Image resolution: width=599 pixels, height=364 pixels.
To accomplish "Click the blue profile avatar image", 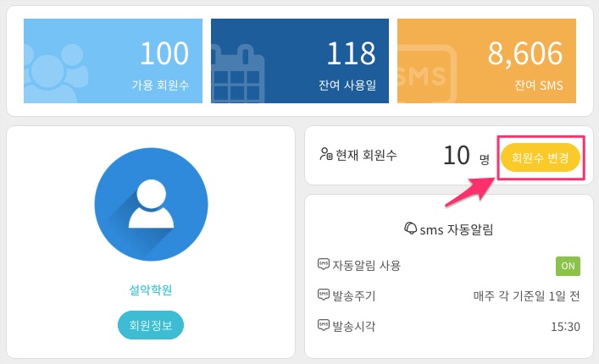I will tap(152, 204).
